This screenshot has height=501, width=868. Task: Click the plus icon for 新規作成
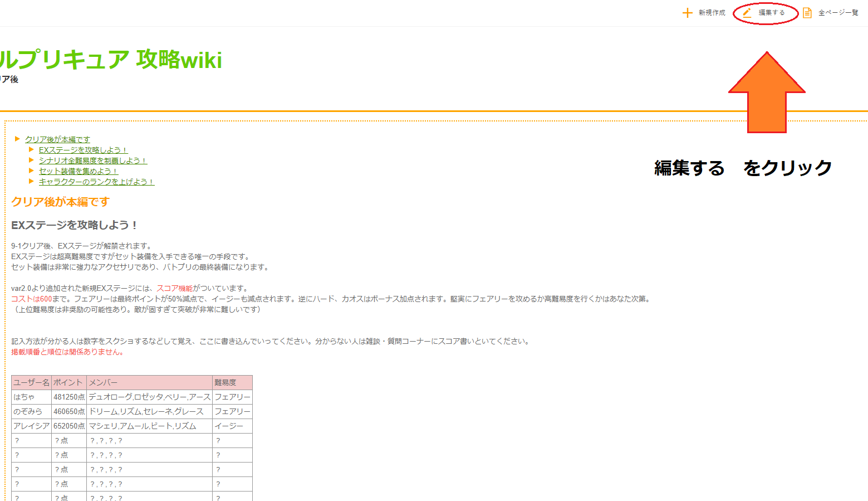688,13
